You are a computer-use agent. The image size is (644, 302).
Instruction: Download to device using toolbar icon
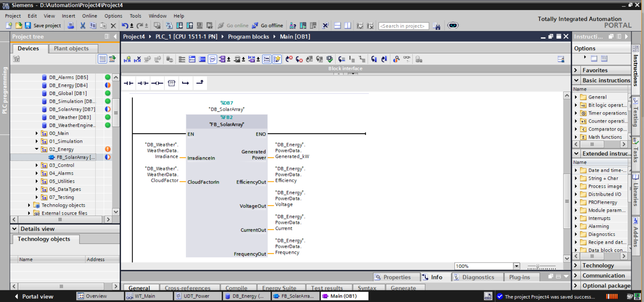179,26
